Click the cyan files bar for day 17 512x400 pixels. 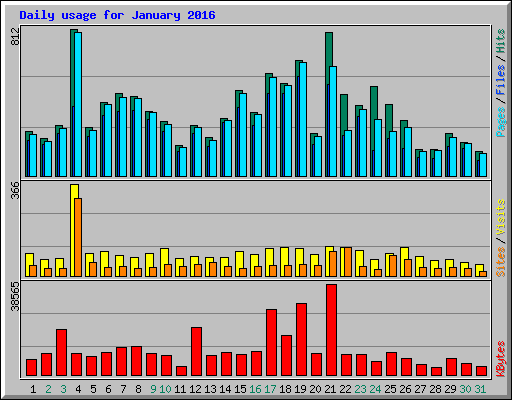click(273, 127)
